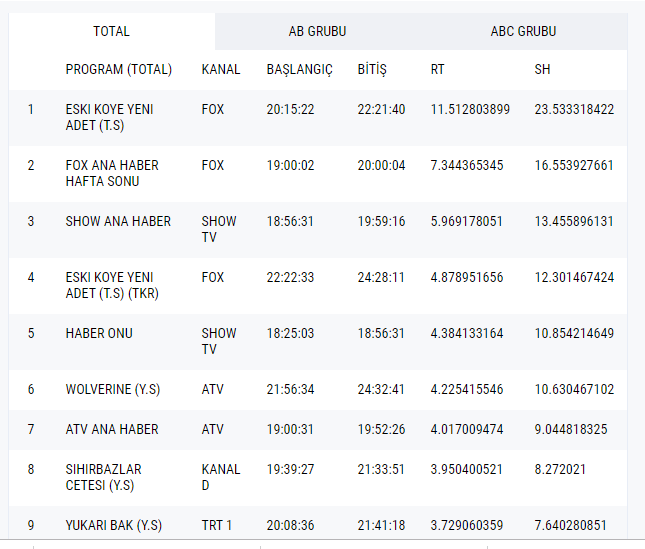The width and height of the screenshot is (645, 549).
Task: Select program WOLVERINE (Y.S)
Action: pyautogui.click(x=113, y=389)
